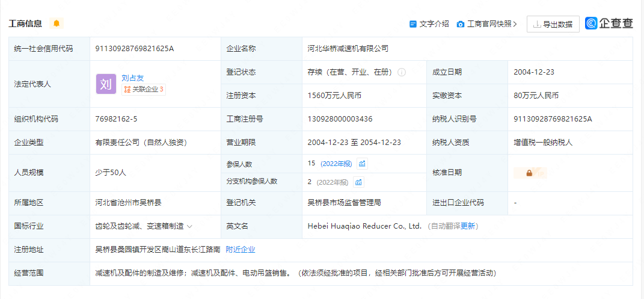
Task: Click the 企查查 logo
Action: point(609,24)
